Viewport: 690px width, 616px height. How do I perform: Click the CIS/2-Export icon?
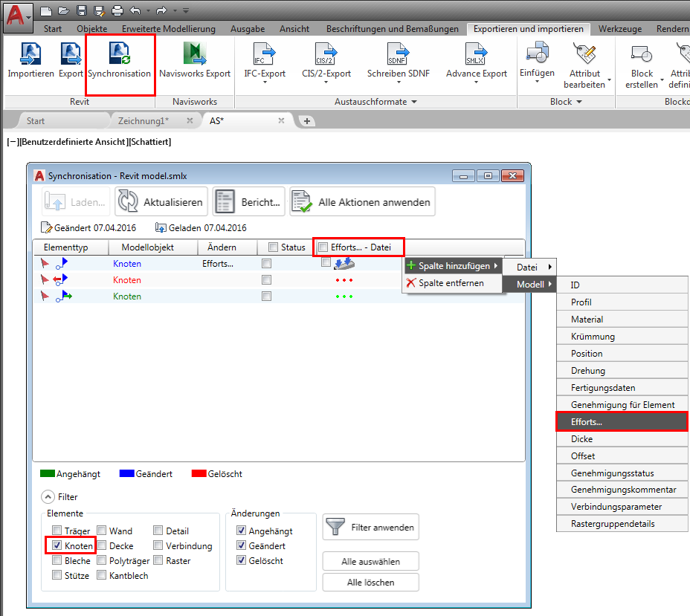[x=326, y=54]
